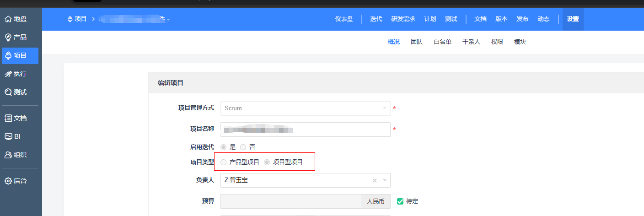Open 仪表盘 in top navigation
The height and width of the screenshot is (216, 644).
click(x=344, y=19)
